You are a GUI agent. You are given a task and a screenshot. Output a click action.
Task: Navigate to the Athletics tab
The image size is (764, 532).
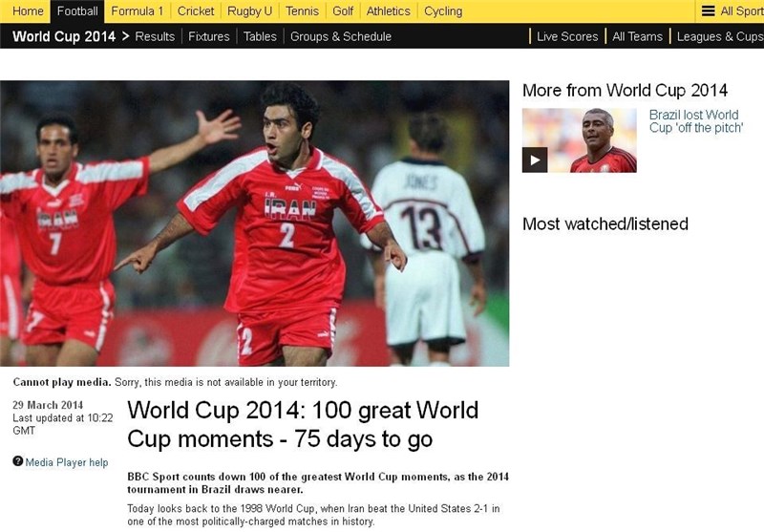pos(388,11)
